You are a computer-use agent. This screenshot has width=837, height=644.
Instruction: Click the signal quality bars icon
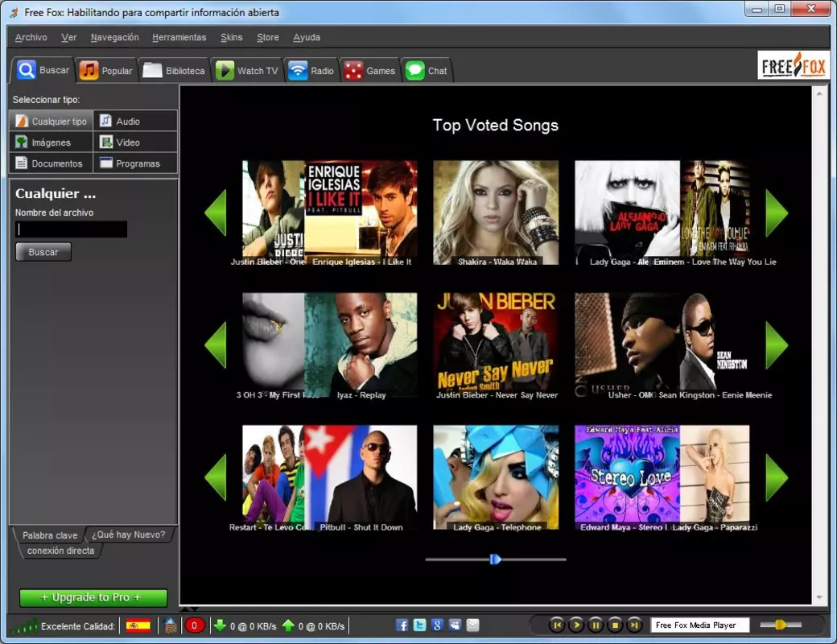[x=24, y=625]
